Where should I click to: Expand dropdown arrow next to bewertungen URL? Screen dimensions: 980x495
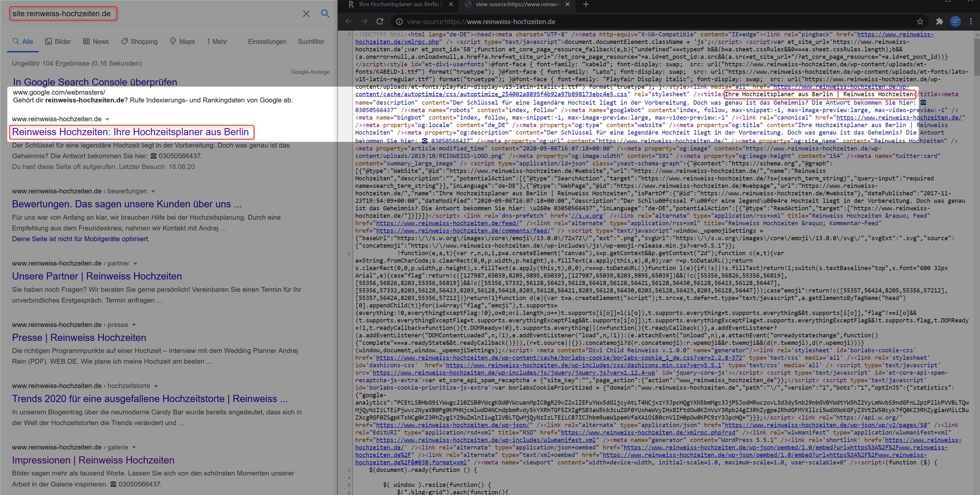coord(153,192)
